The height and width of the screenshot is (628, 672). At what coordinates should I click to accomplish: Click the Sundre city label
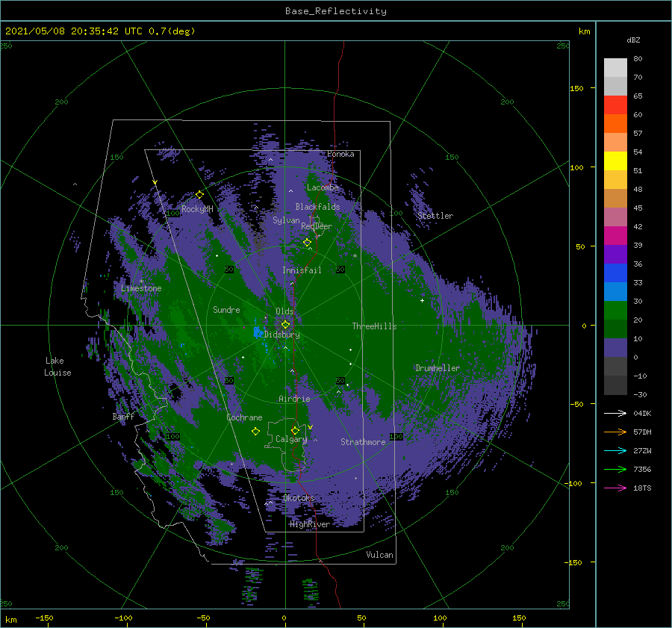pyautogui.click(x=226, y=309)
